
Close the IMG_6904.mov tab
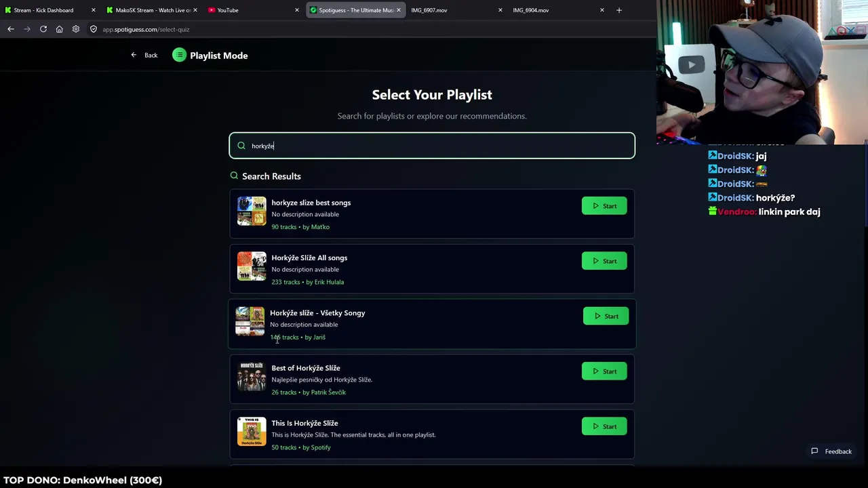click(x=602, y=10)
